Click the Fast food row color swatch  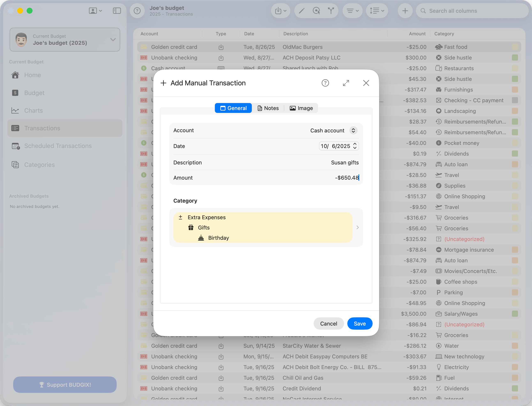pos(515,47)
